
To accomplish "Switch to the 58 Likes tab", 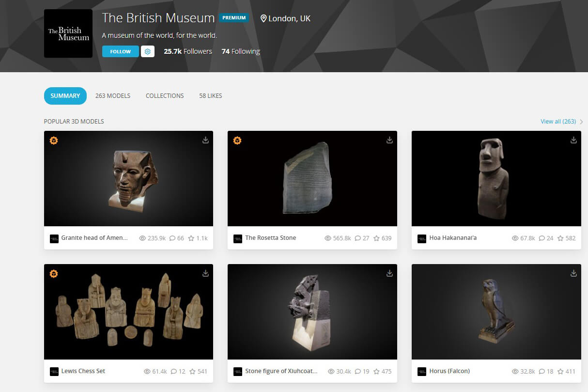I will pyautogui.click(x=211, y=96).
